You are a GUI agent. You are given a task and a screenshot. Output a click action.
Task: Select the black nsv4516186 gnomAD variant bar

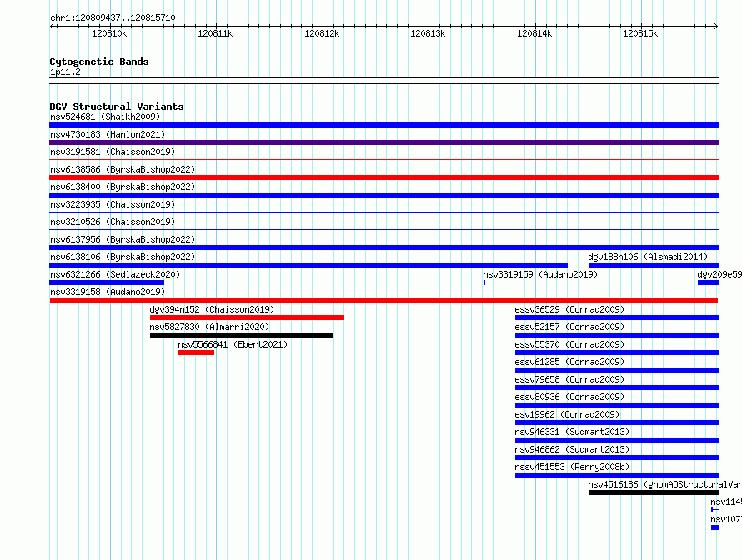(x=654, y=492)
